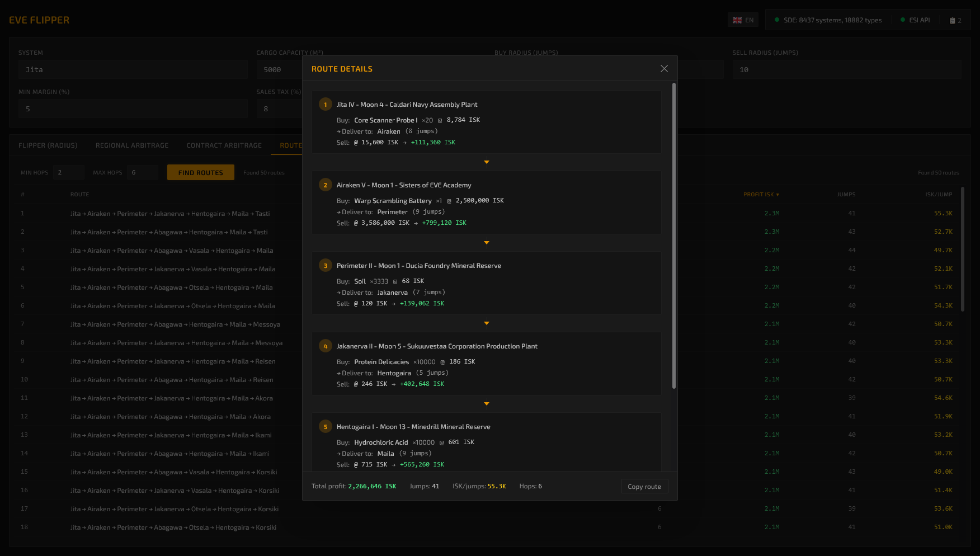This screenshot has width=980, height=556.
Task: Click Airaken V Sisters of EVE Academy station
Action: coord(404,185)
